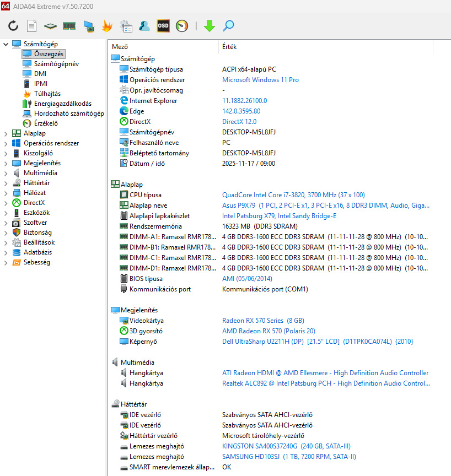Expand the Eszközök tree node
The height and width of the screenshot is (476, 451).
click(x=6, y=213)
